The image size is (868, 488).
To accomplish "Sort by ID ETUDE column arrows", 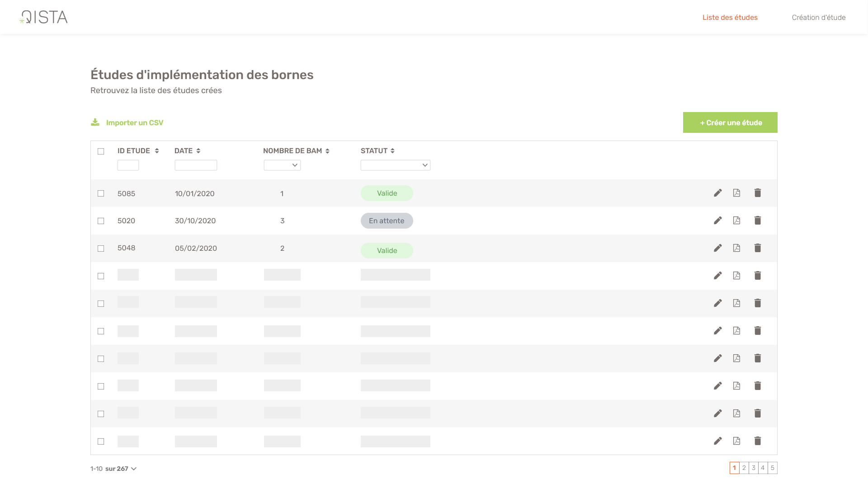I will pos(157,151).
